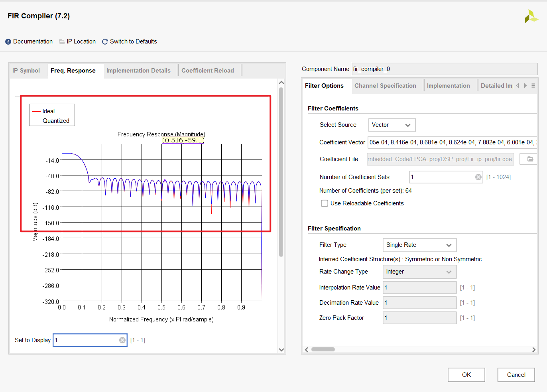Click the left panel scroll up arrow
The image size is (547, 392).
281,83
